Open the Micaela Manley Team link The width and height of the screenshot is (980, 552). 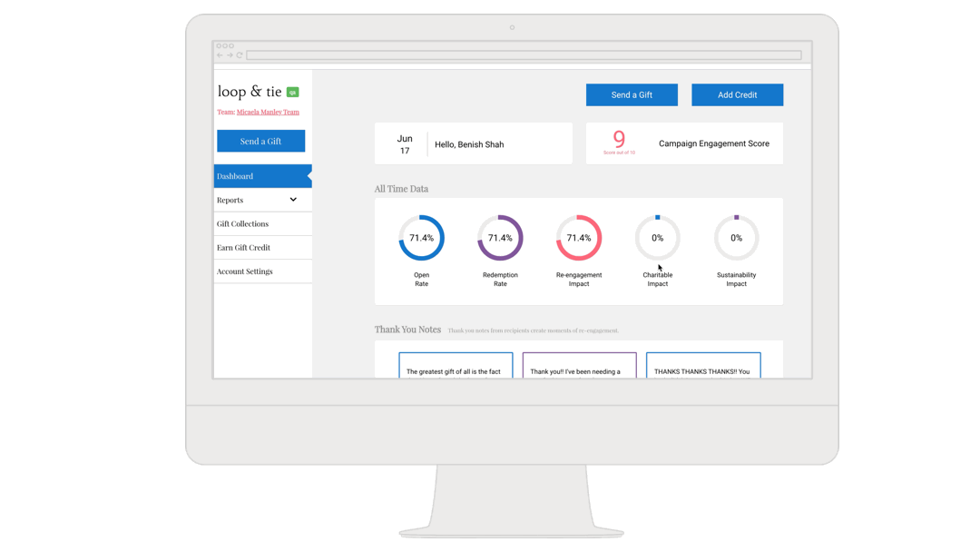point(268,112)
